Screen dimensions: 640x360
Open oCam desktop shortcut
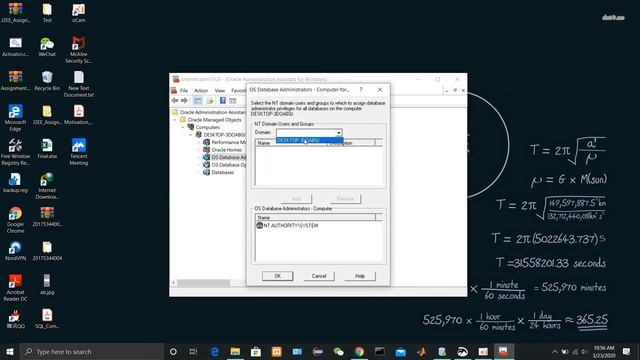click(x=78, y=13)
